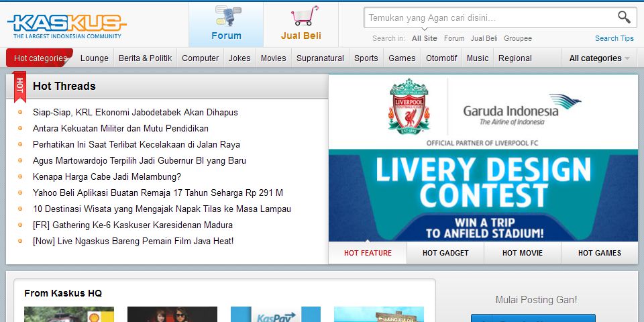Image resolution: width=644 pixels, height=322 pixels.
Task: Open thread 'Antara Kekuatan Militer dan Mutu Pendidikan'
Action: (120, 128)
